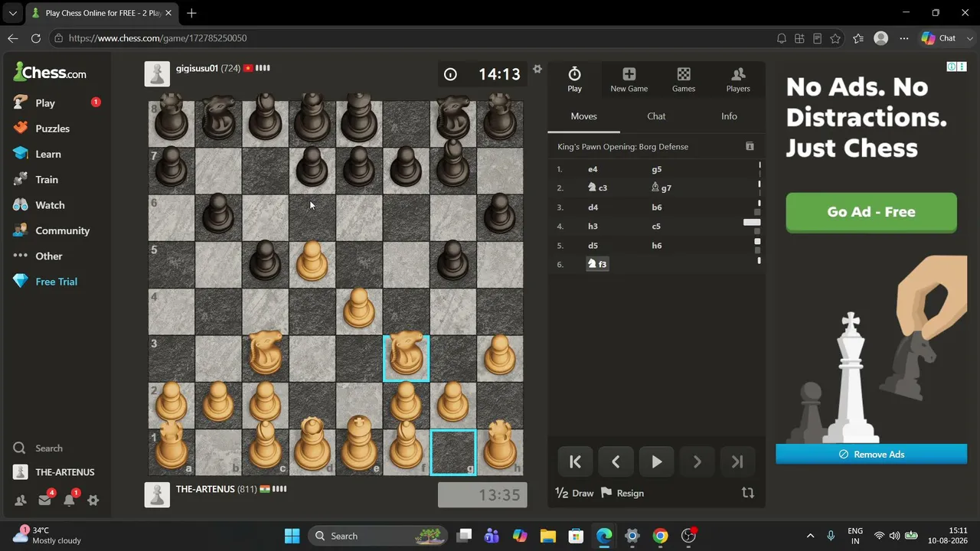This screenshot has width=980, height=551.
Task: Open the Players tab
Action: [x=738, y=80]
